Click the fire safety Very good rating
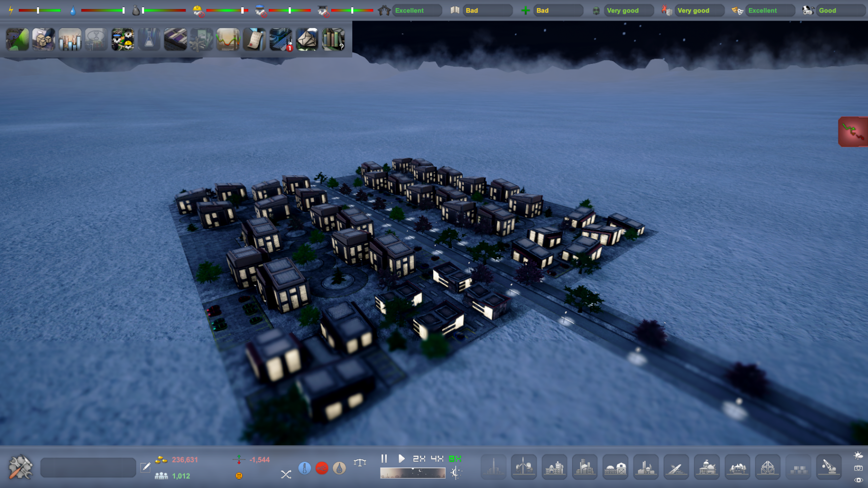 (x=699, y=10)
